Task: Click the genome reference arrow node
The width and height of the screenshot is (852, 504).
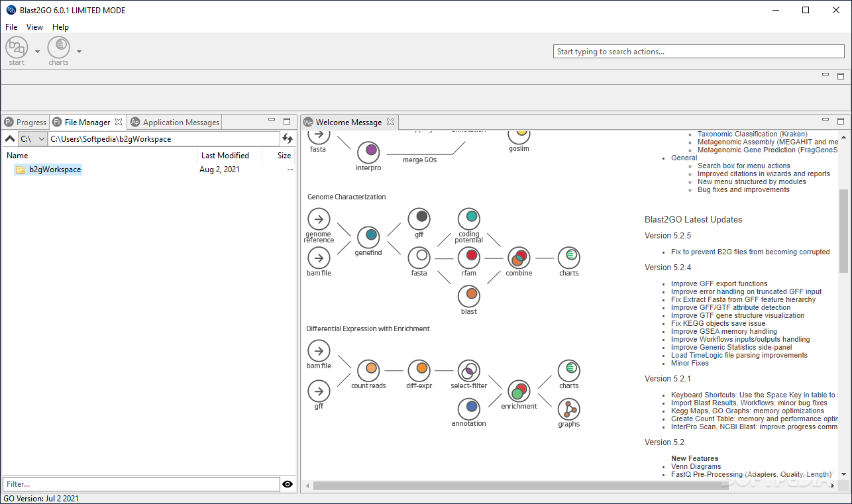Action: point(319,219)
